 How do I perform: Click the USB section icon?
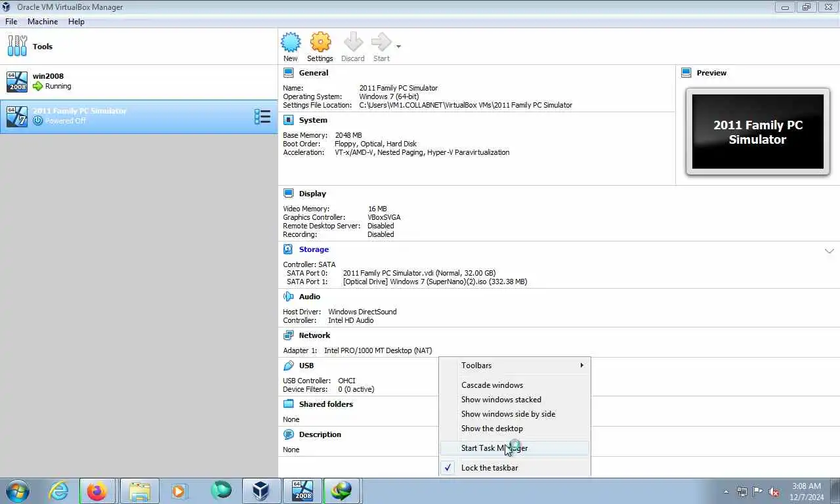pos(289,366)
